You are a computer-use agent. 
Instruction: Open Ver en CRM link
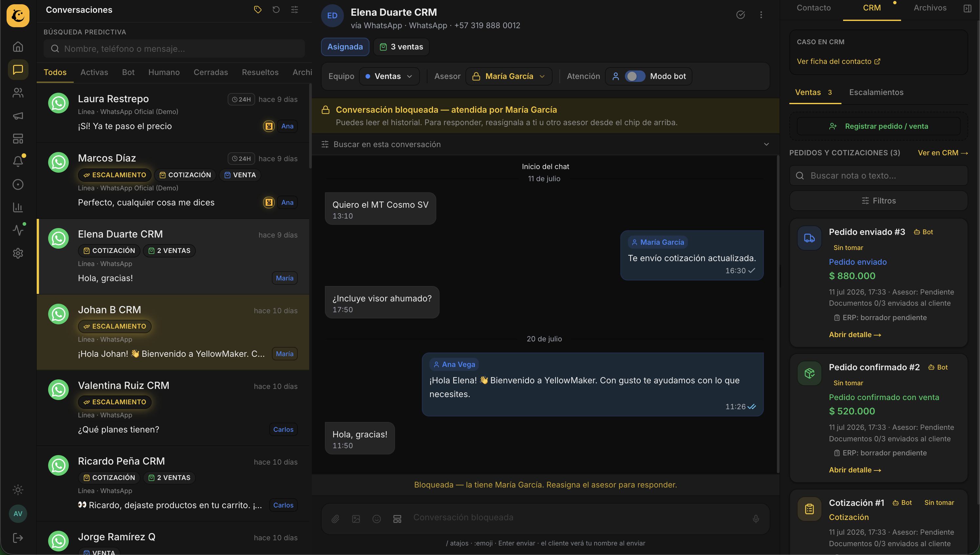[x=943, y=153]
